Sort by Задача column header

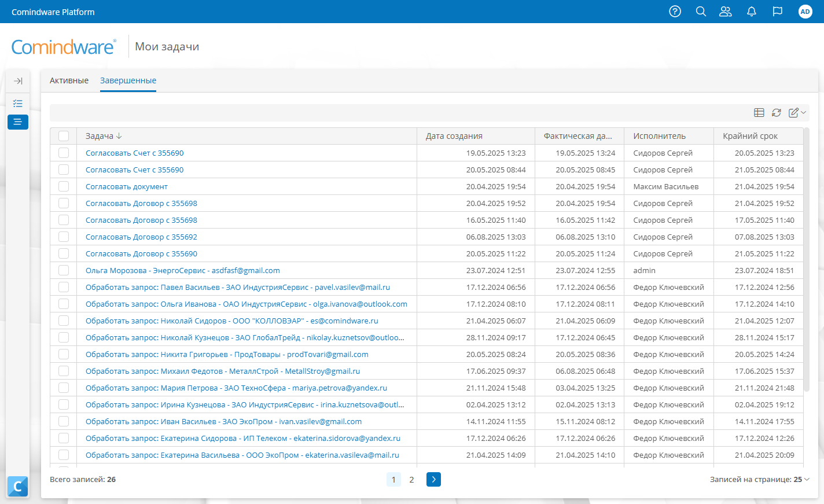(100, 136)
